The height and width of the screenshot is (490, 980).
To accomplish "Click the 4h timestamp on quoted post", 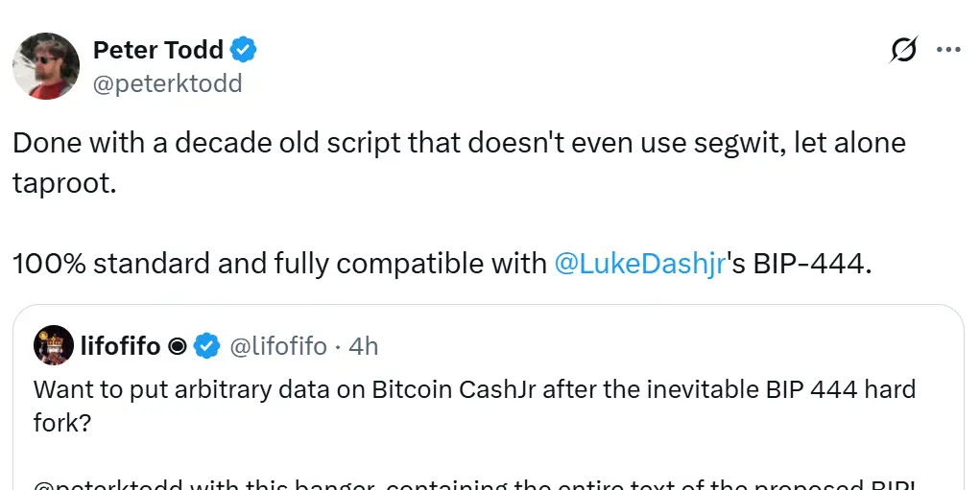I will tap(364, 346).
